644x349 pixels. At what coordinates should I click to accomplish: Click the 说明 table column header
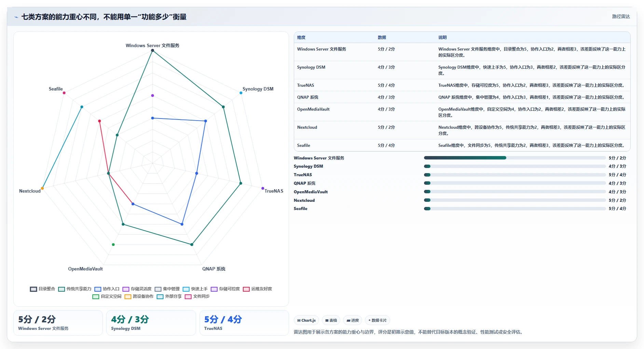442,38
